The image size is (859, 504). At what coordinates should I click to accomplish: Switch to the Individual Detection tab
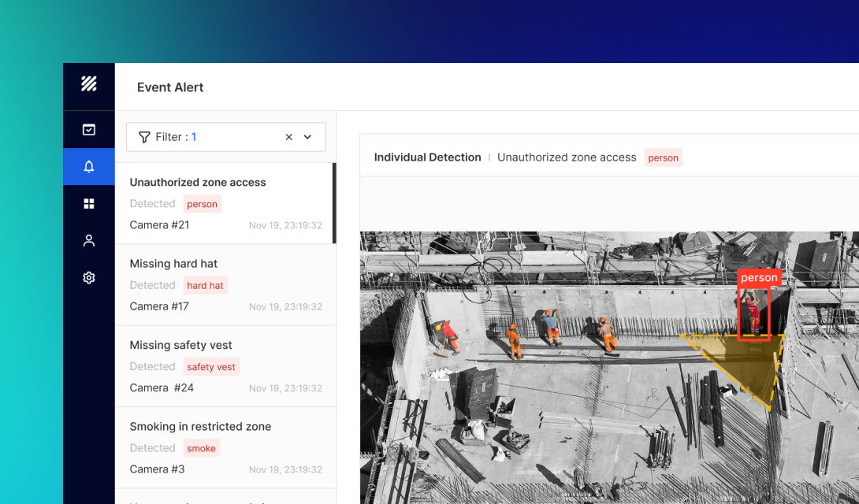pos(427,157)
